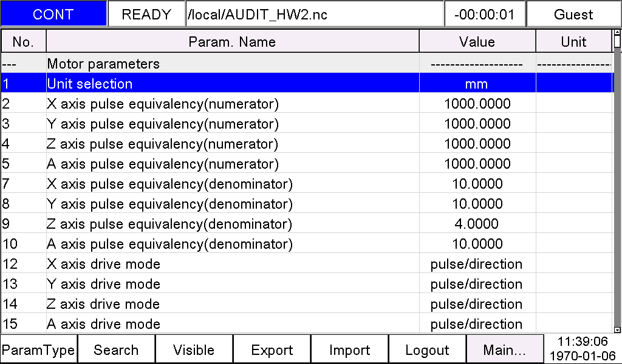Click pulse/direction value for A axis drive mode
Screen dimensions: 622x364
click(x=477, y=323)
